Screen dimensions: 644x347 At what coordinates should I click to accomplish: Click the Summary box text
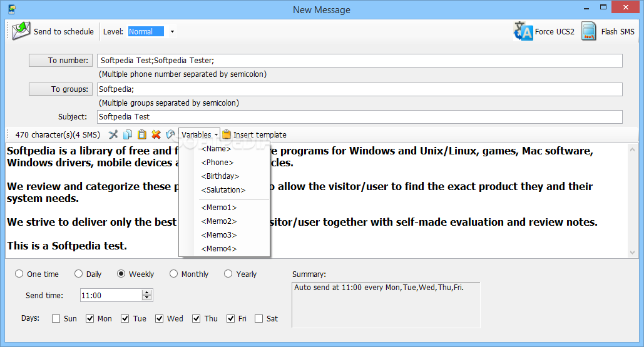pyautogui.click(x=379, y=288)
